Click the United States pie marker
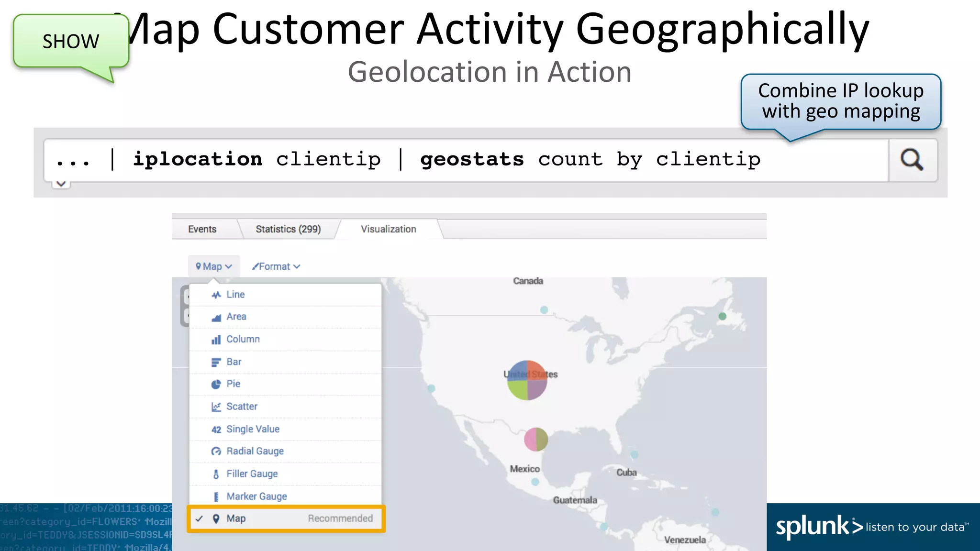Screen dimensions: 980x551 pos(527,380)
